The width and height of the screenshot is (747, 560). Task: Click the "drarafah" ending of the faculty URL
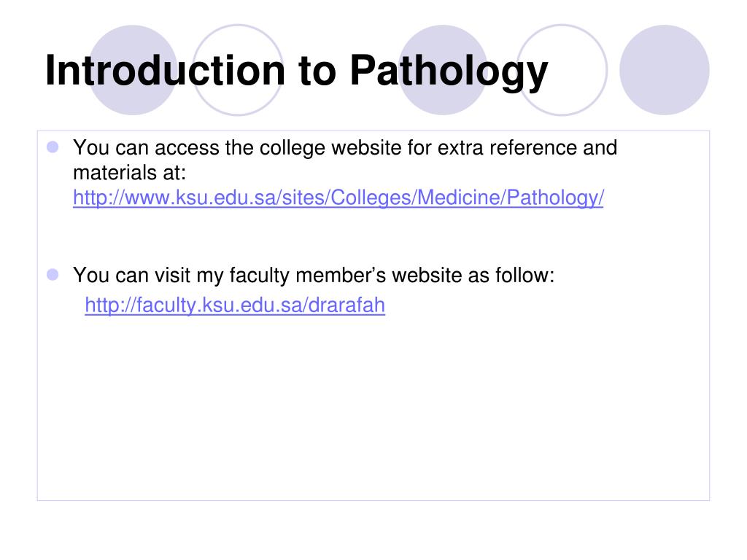(x=347, y=305)
